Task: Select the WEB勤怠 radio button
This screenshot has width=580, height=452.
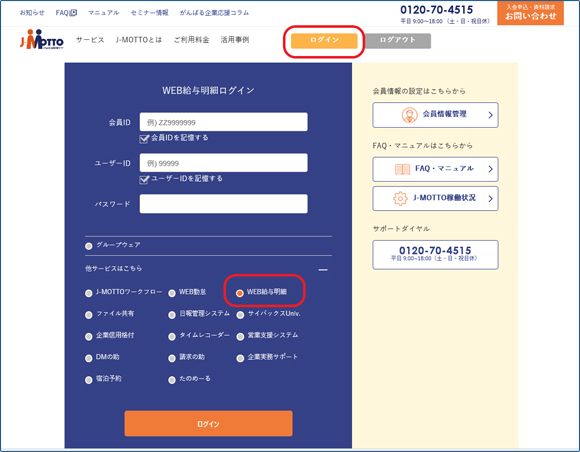Action: pyautogui.click(x=172, y=293)
